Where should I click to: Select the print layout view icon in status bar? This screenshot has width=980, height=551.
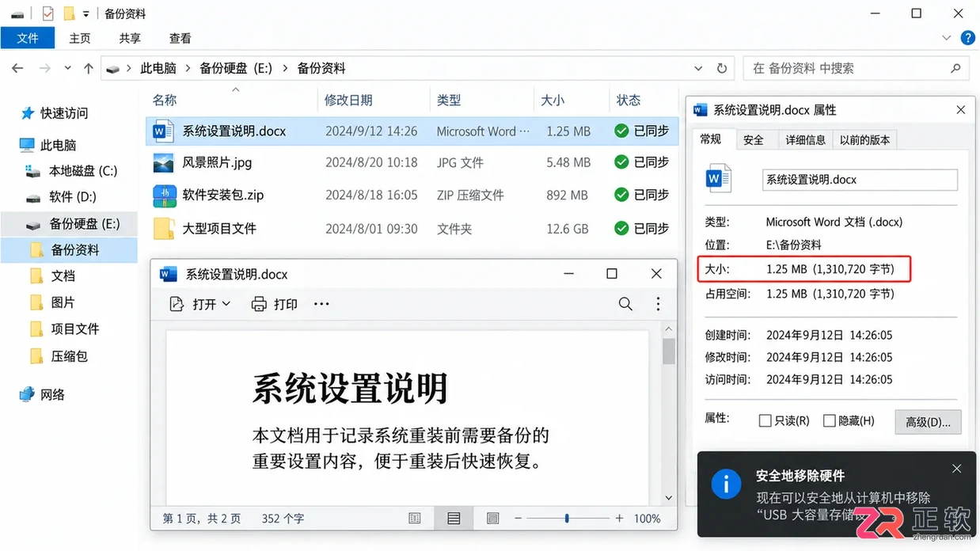click(x=454, y=519)
